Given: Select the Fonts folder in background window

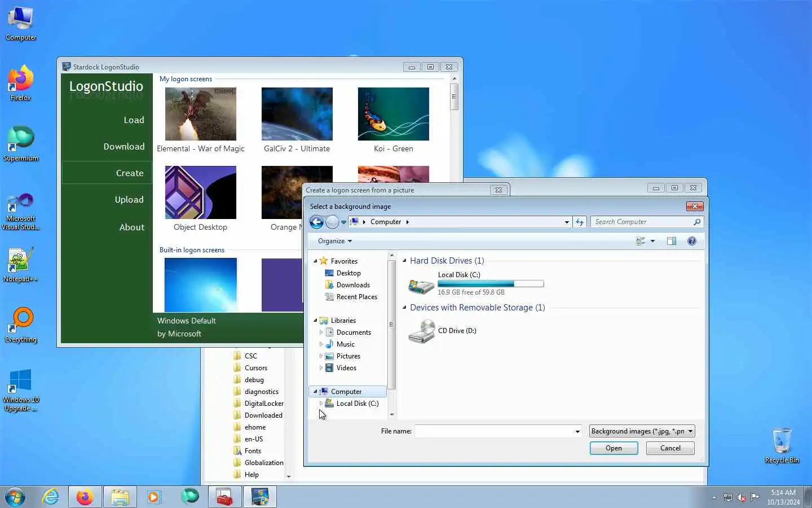Looking at the screenshot, I should click(x=247, y=451).
